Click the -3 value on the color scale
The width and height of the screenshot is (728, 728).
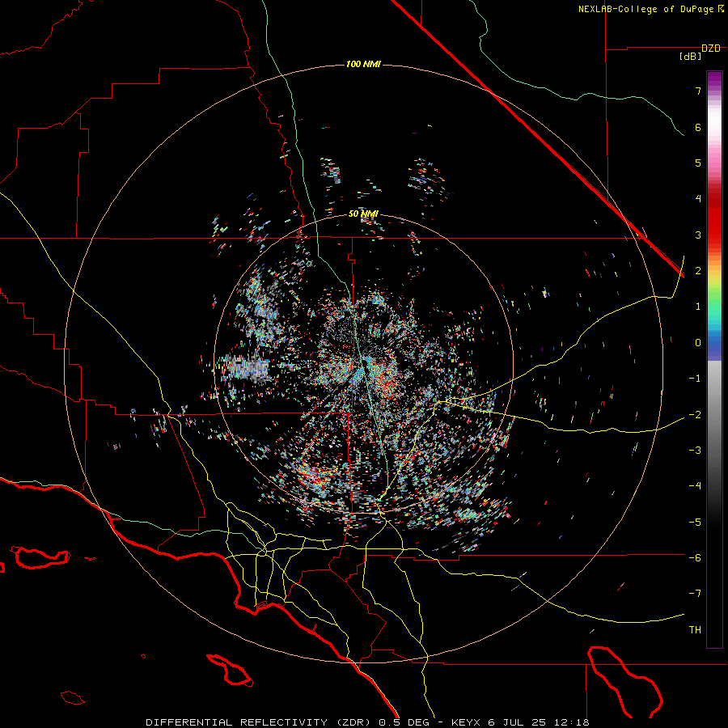point(695,451)
